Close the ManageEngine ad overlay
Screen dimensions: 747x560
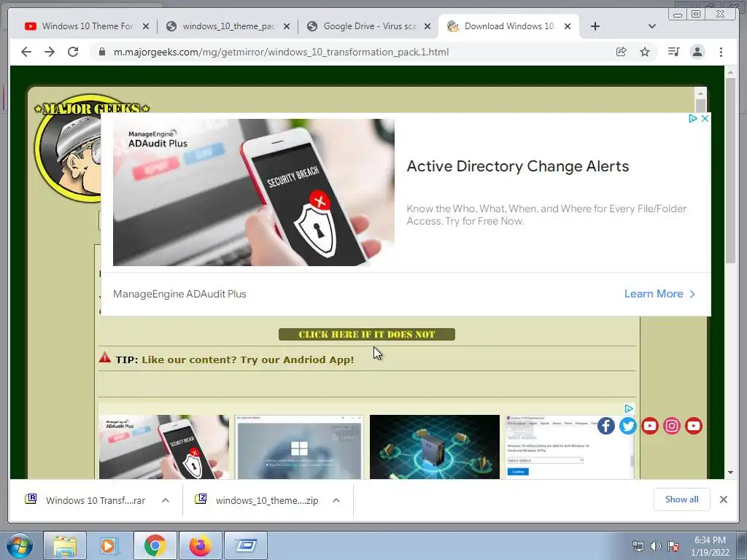(705, 118)
